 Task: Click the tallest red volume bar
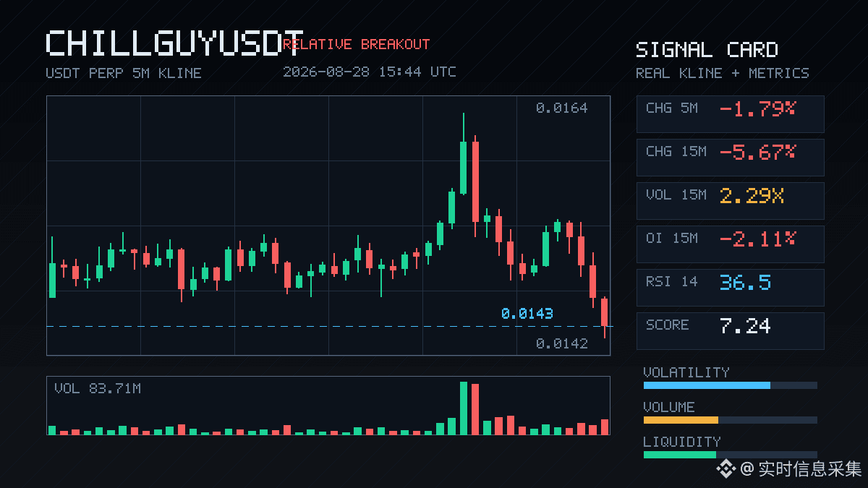tap(475, 410)
